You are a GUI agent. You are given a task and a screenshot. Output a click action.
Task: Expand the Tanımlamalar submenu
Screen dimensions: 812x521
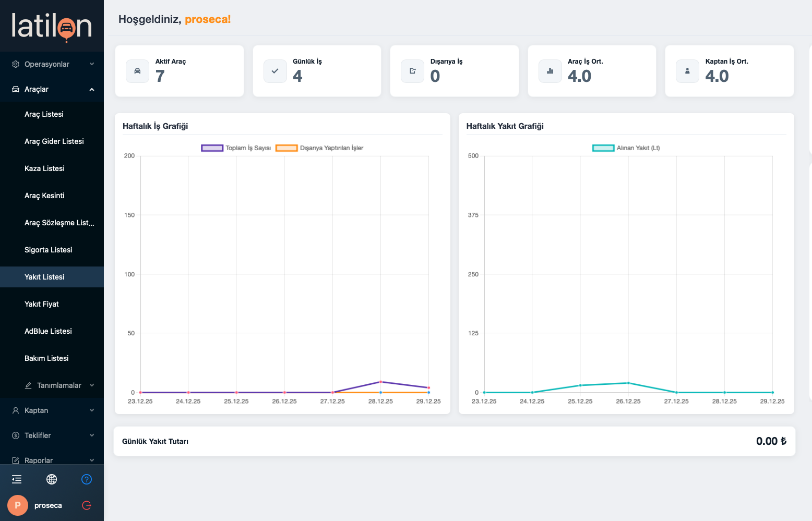click(59, 385)
